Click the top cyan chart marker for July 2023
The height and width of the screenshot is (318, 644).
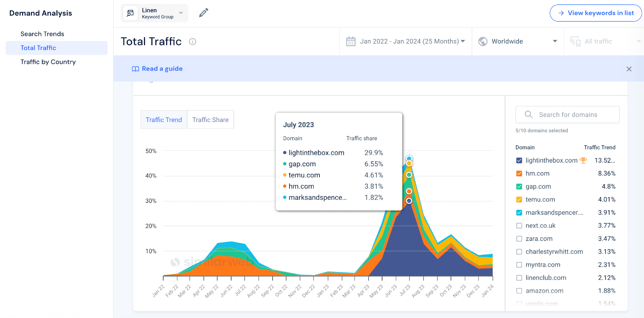pyautogui.click(x=409, y=159)
